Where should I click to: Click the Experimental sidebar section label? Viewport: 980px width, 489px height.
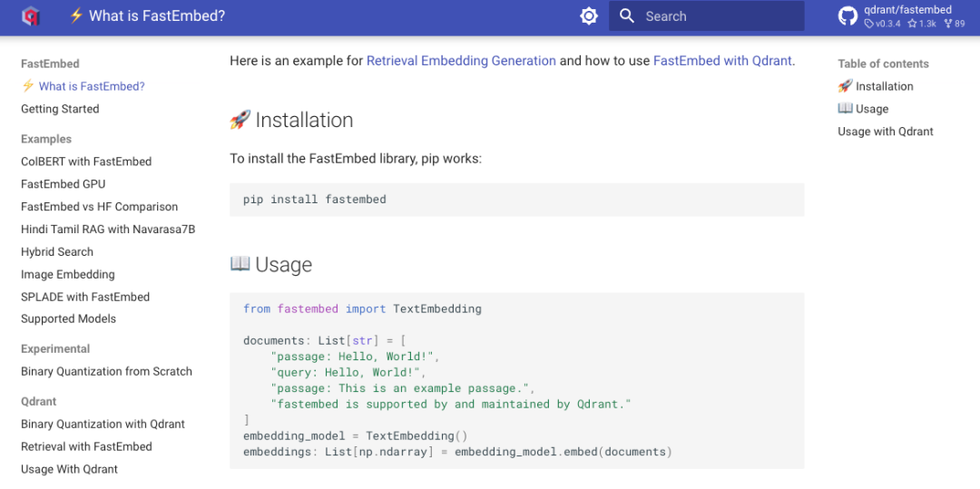point(55,348)
